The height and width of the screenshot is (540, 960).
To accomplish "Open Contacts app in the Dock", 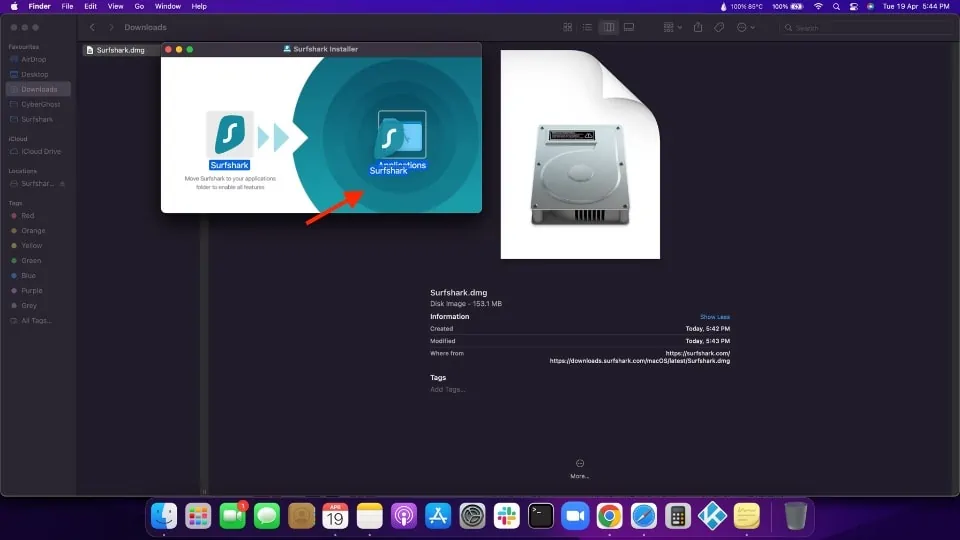I will 301,516.
